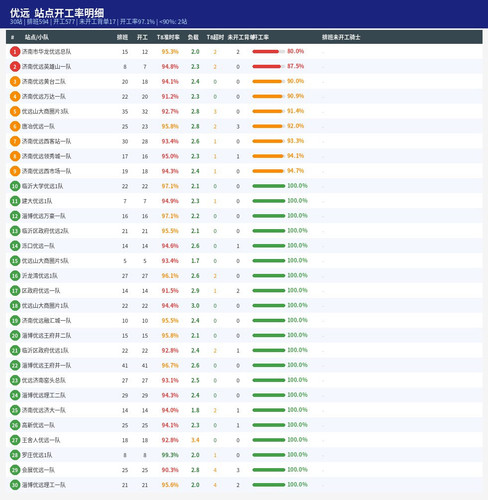Click the green rank 27 badge

15,440
